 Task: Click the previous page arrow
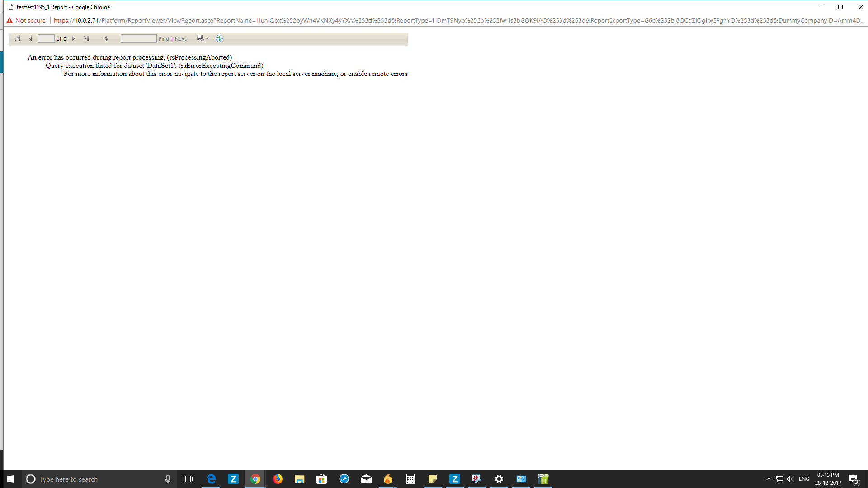(30, 38)
